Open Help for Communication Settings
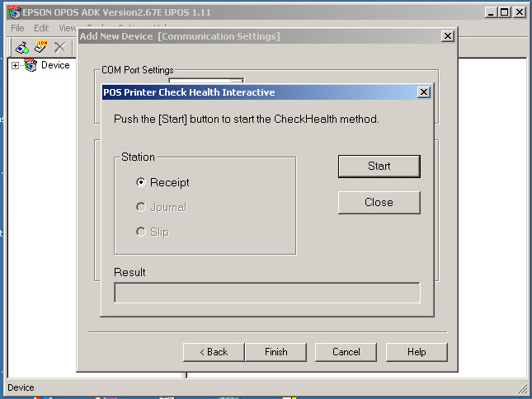Screen dimensions: 532x399 pyautogui.click(x=417, y=352)
